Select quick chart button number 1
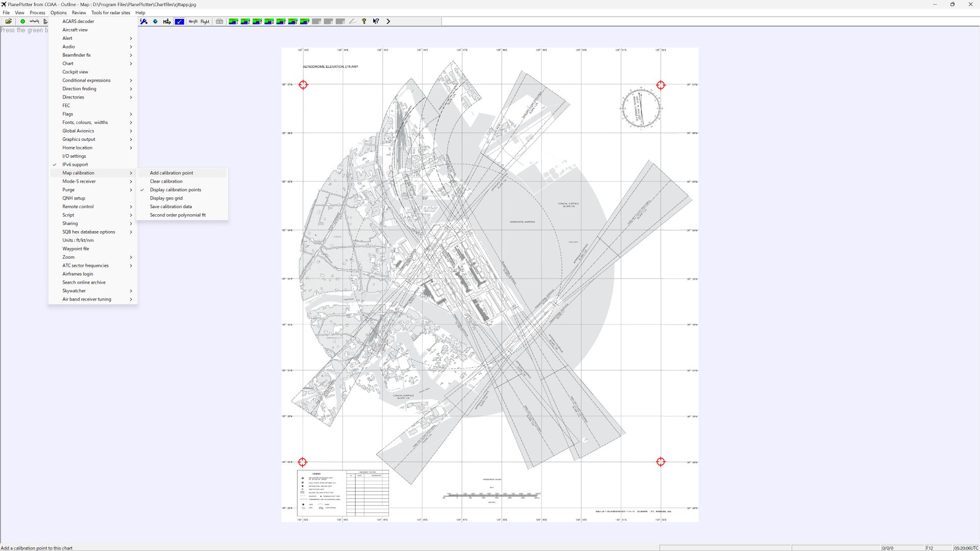Image resolution: width=980 pixels, height=551 pixels. [233, 21]
